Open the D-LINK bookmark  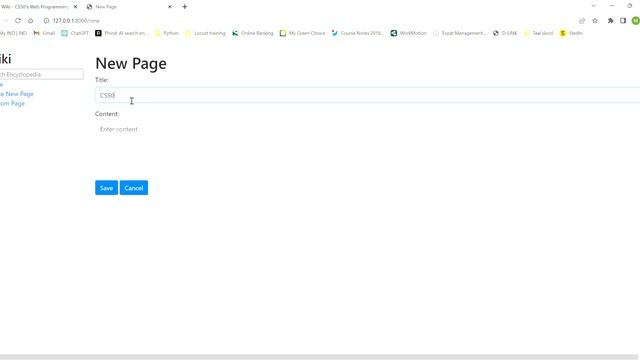click(x=505, y=33)
